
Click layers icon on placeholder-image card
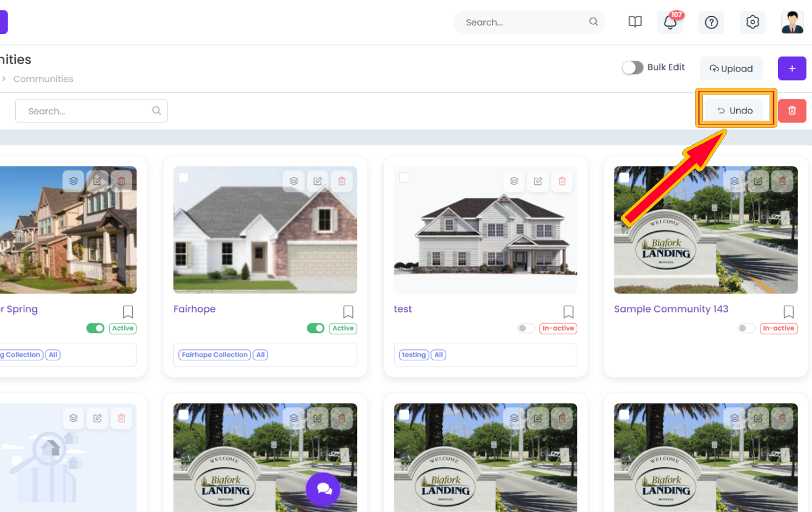tap(73, 418)
